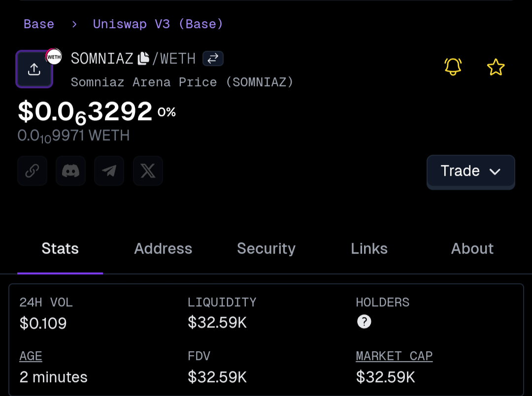Open the Security tab

[266, 249]
